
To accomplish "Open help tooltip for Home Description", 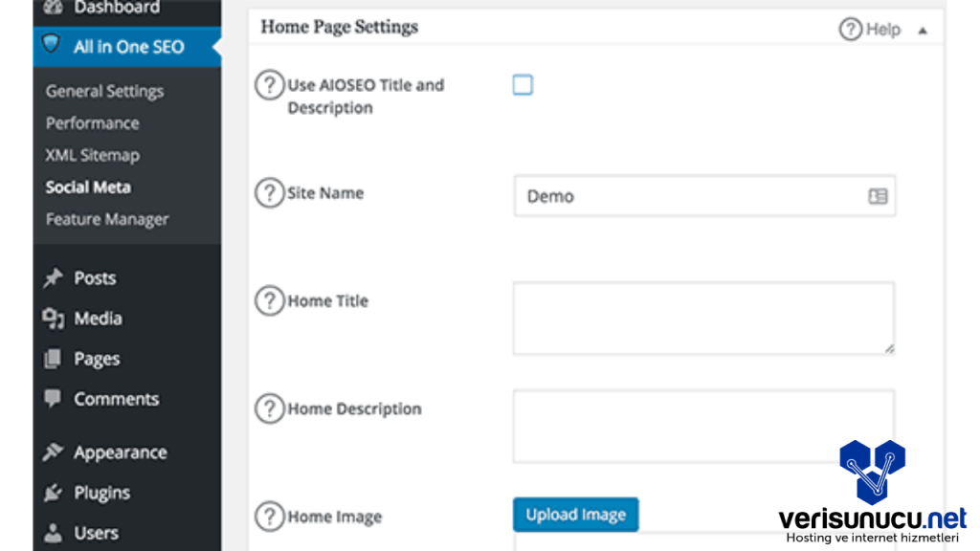I will coord(269,408).
